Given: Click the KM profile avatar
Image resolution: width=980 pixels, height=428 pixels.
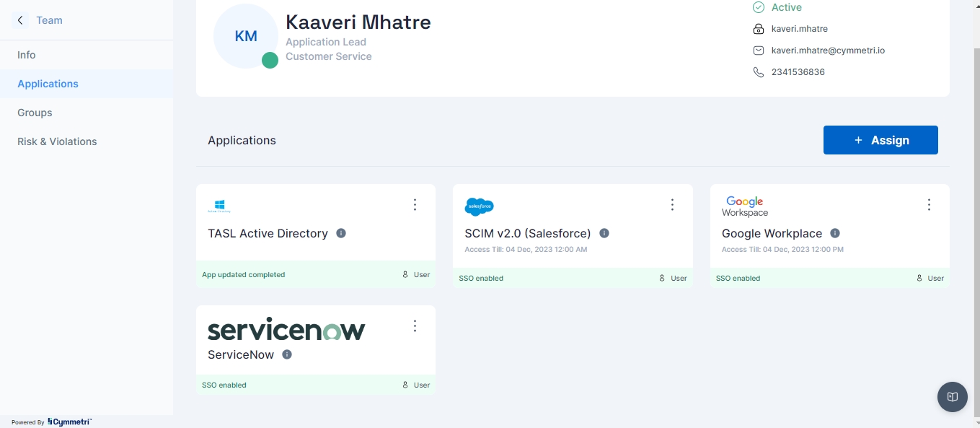Looking at the screenshot, I should [246, 36].
